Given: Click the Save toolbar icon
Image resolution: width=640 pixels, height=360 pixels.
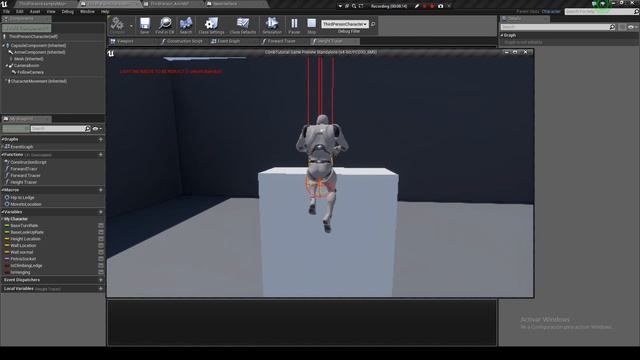Looking at the screenshot, I should click(x=144, y=25).
